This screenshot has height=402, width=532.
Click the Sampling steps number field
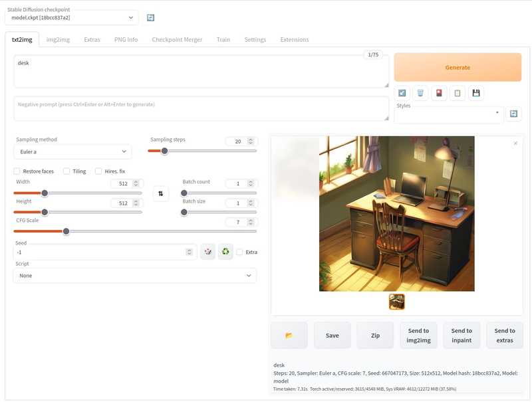pos(241,142)
